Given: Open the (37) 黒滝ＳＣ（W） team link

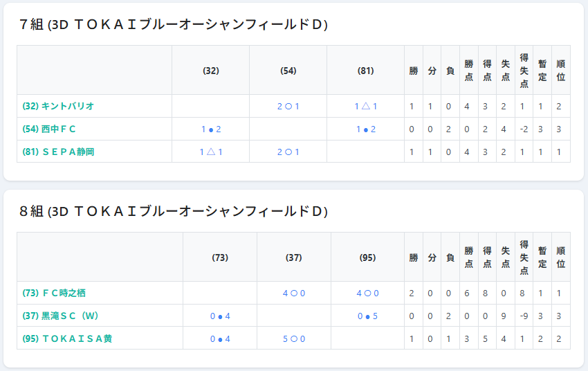Looking at the screenshot, I should point(61,316).
